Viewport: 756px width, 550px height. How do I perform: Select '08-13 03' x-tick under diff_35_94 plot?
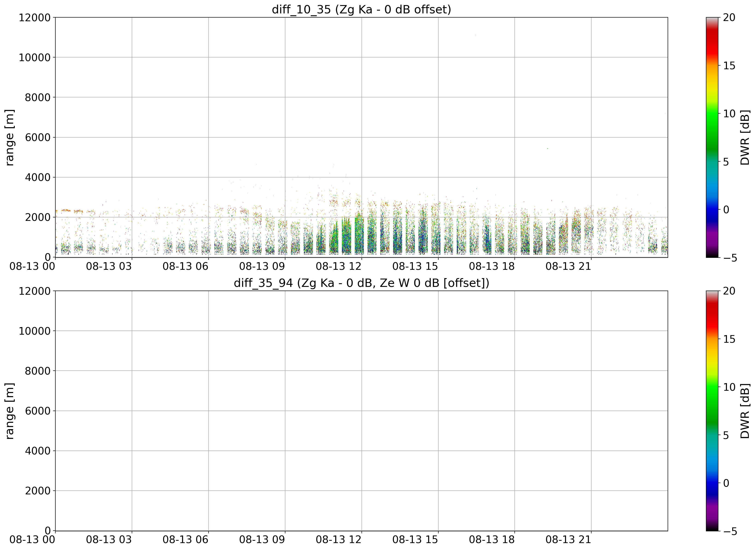point(109,540)
